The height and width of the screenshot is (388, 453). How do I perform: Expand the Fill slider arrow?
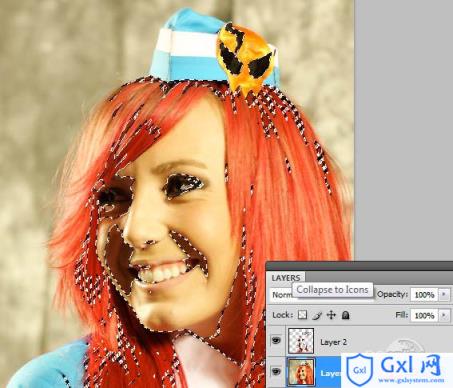[x=444, y=315]
